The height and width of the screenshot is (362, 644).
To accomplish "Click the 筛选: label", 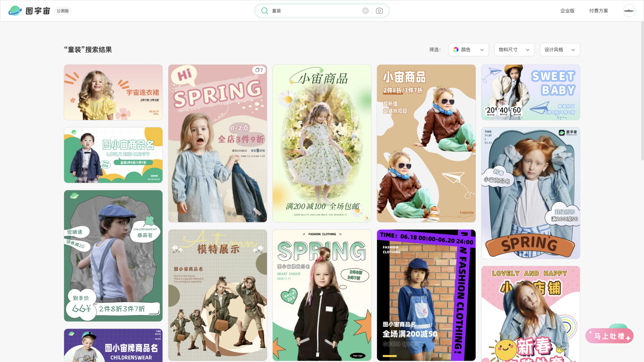I will 435,50.
